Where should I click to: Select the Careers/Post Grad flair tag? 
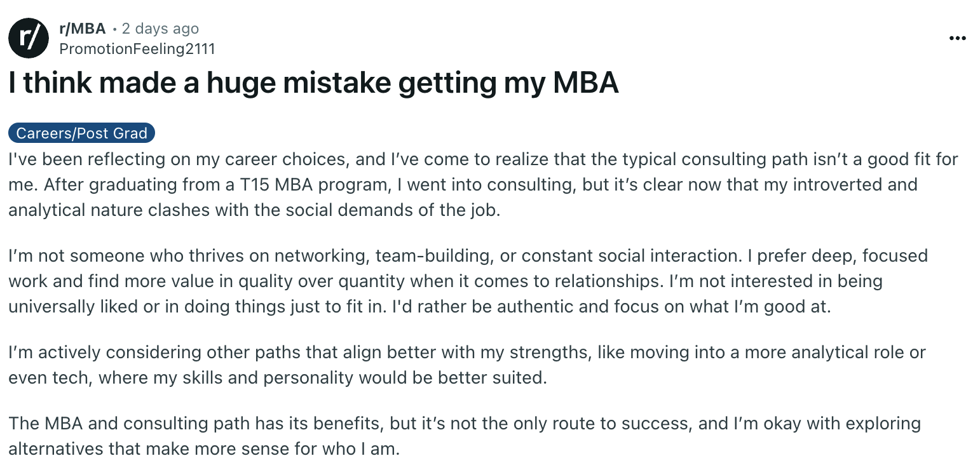tap(82, 133)
